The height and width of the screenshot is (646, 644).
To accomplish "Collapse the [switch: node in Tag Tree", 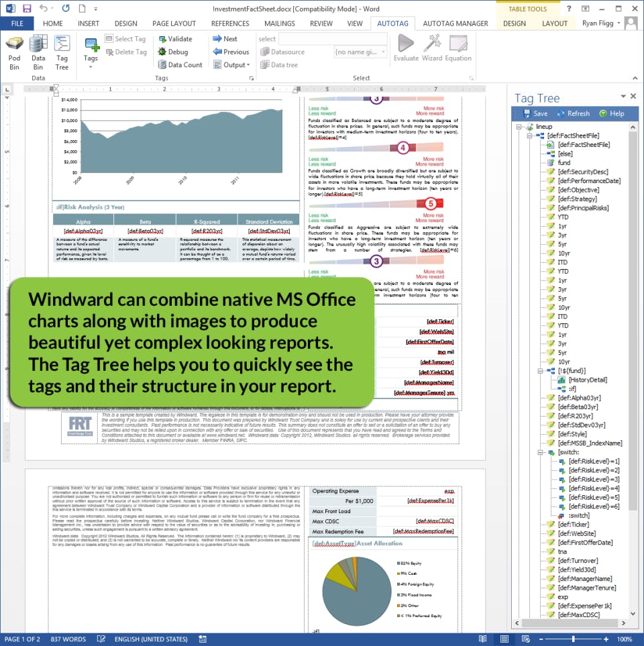I will 540,452.
